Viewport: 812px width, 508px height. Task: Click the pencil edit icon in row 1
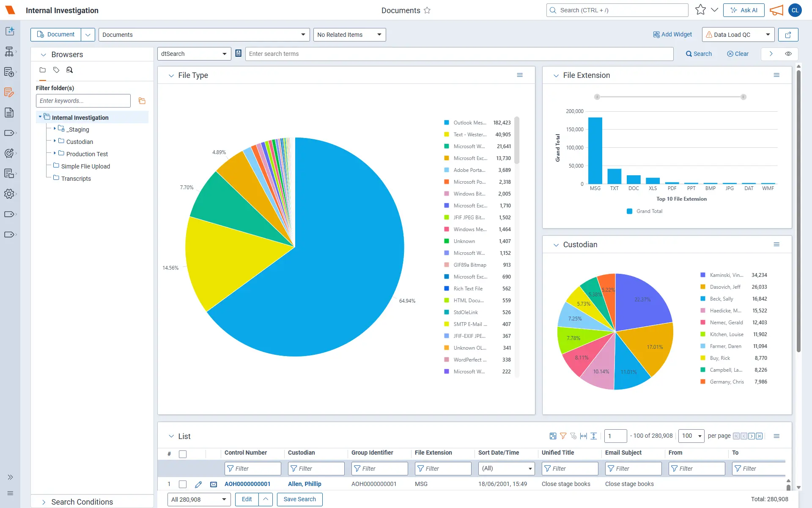198,484
